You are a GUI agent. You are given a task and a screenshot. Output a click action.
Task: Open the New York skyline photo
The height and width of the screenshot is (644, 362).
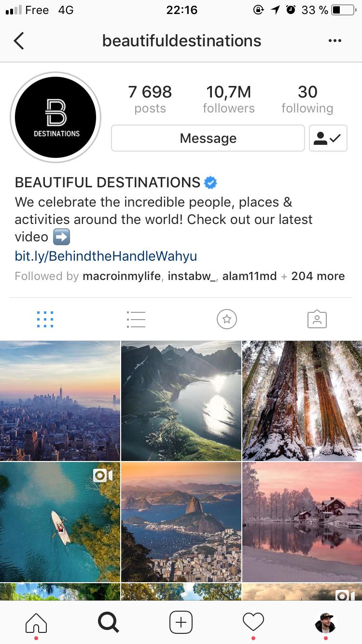tap(60, 401)
